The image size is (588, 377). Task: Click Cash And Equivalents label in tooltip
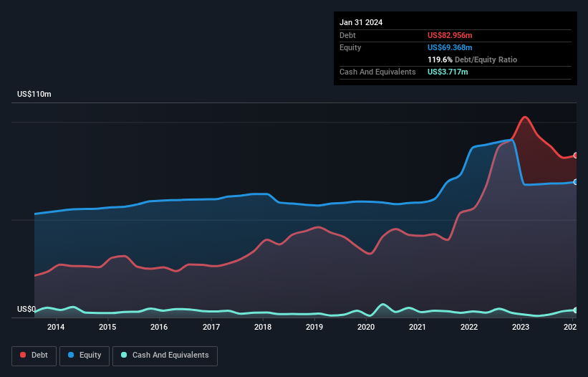pos(377,72)
